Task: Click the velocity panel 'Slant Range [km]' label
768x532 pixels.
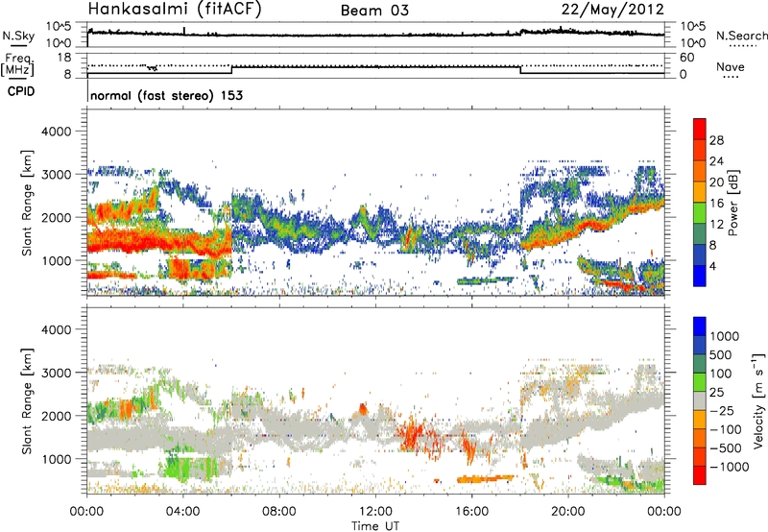Action: [x=27, y=400]
